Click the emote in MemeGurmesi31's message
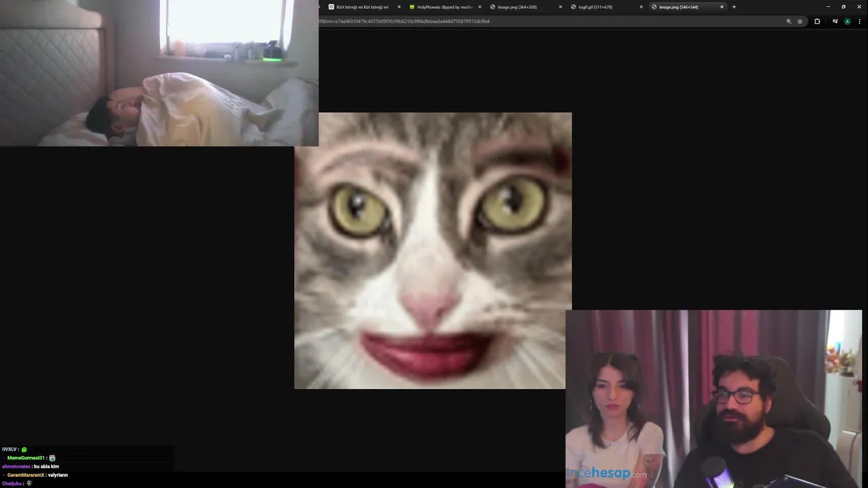 pyautogui.click(x=52, y=458)
